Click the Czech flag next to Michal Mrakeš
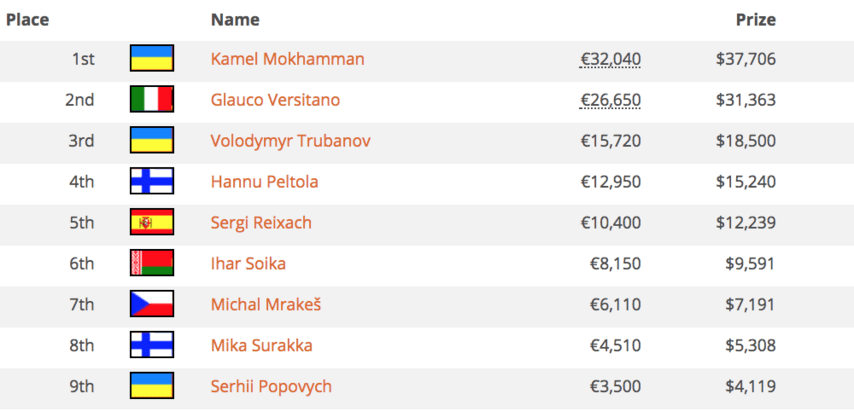The image size is (854, 411). pyautogui.click(x=152, y=304)
